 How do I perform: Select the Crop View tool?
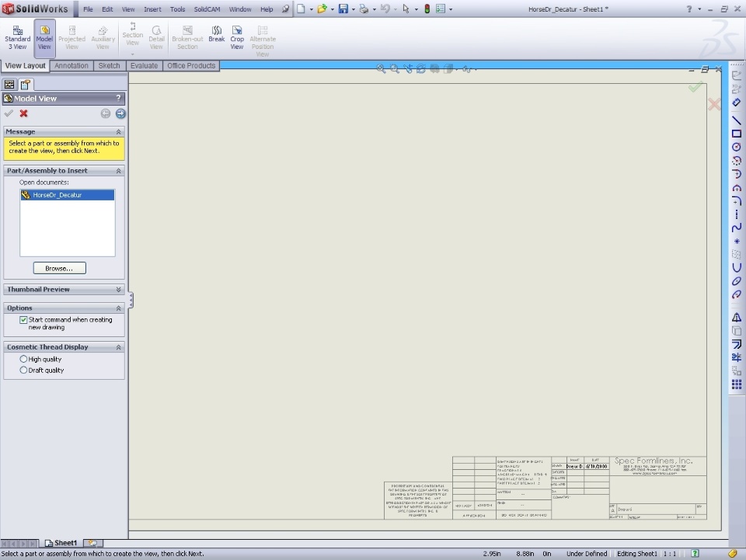(x=237, y=38)
